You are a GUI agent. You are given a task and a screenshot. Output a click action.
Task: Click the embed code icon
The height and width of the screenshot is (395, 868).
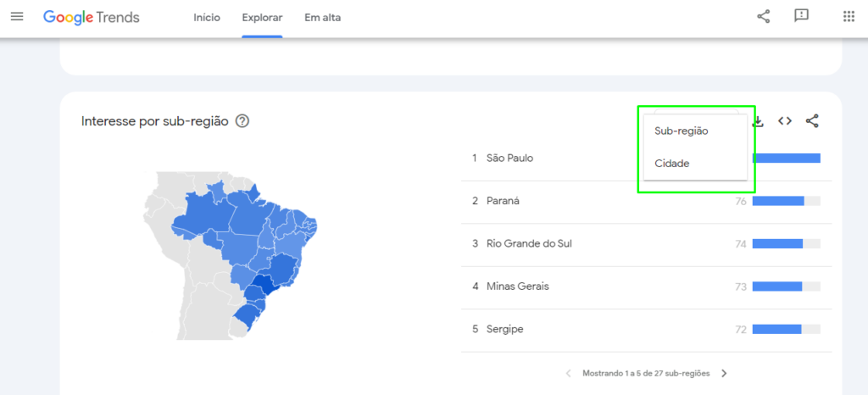784,121
